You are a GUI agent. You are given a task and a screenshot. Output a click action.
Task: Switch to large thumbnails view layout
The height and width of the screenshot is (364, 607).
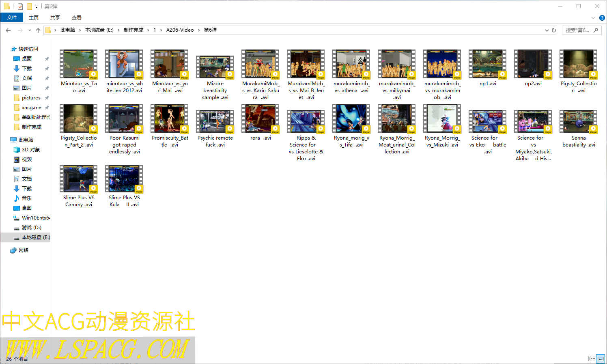601,358
